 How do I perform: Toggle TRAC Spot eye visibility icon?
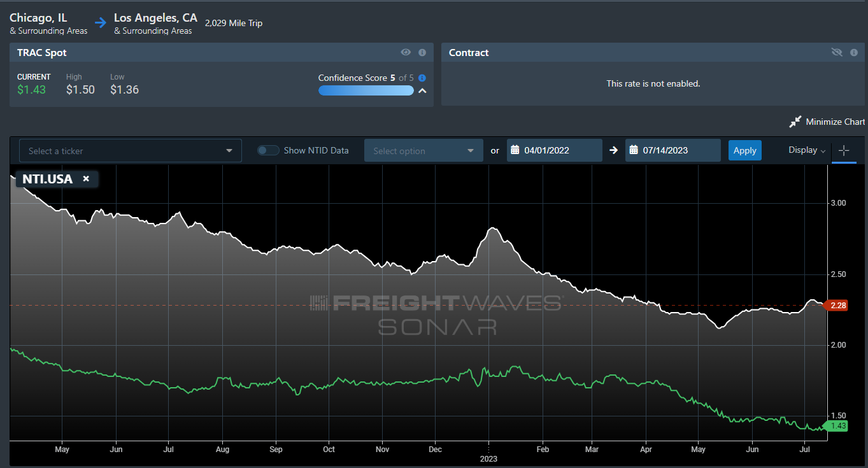pyautogui.click(x=406, y=52)
